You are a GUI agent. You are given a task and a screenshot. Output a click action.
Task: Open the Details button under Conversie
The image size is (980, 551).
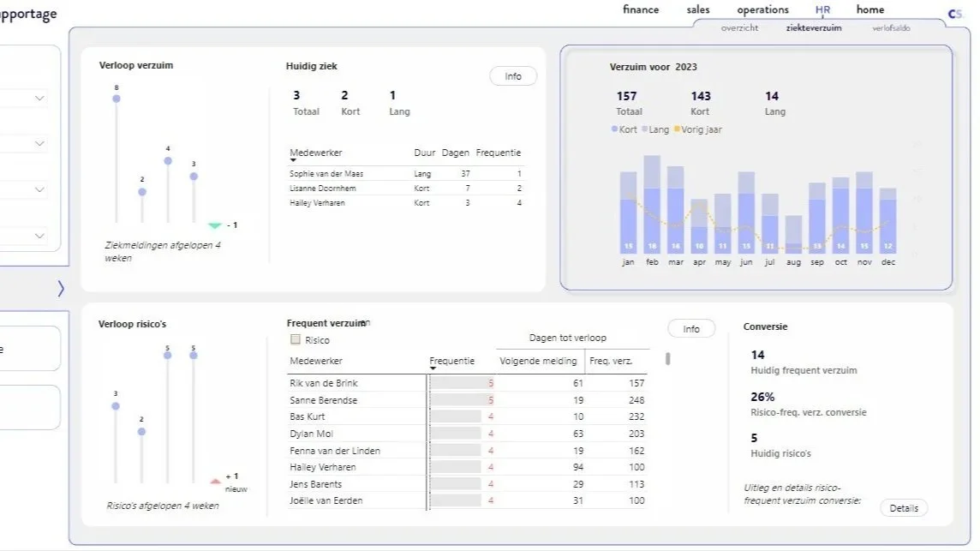click(x=904, y=508)
